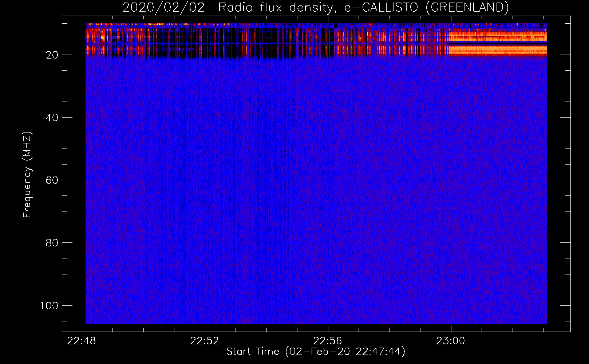Click the '22:48' time tick label

coord(82,341)
